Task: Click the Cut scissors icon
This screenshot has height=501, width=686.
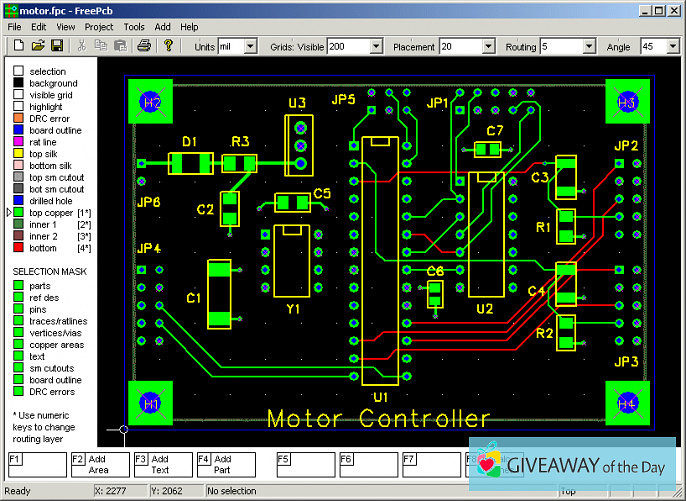Action: [82, 46]
